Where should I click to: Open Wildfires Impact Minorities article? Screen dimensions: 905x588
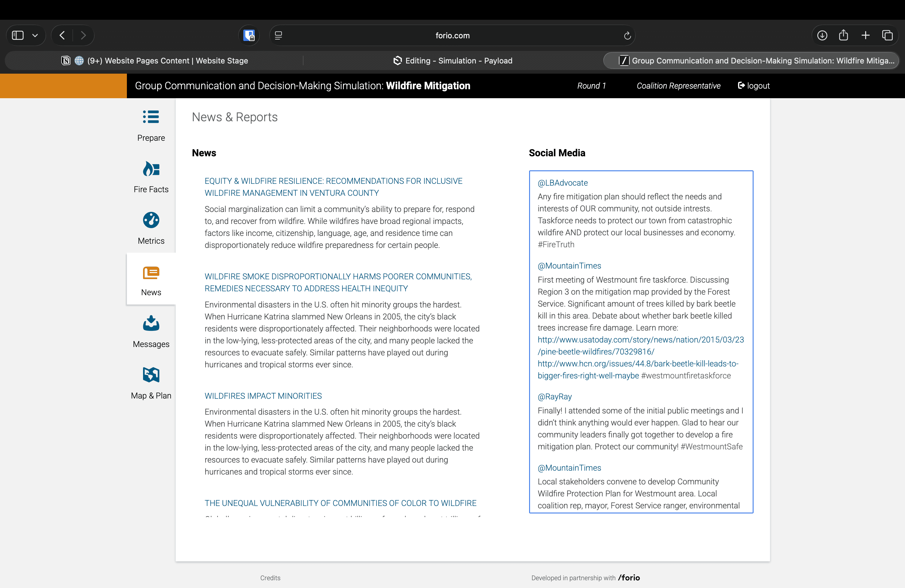(263, 395)
